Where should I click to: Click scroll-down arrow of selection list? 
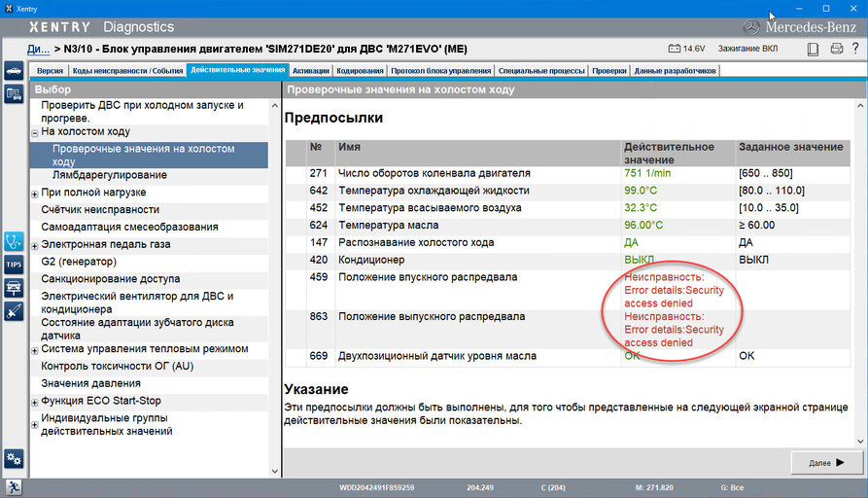click(275, 472)
